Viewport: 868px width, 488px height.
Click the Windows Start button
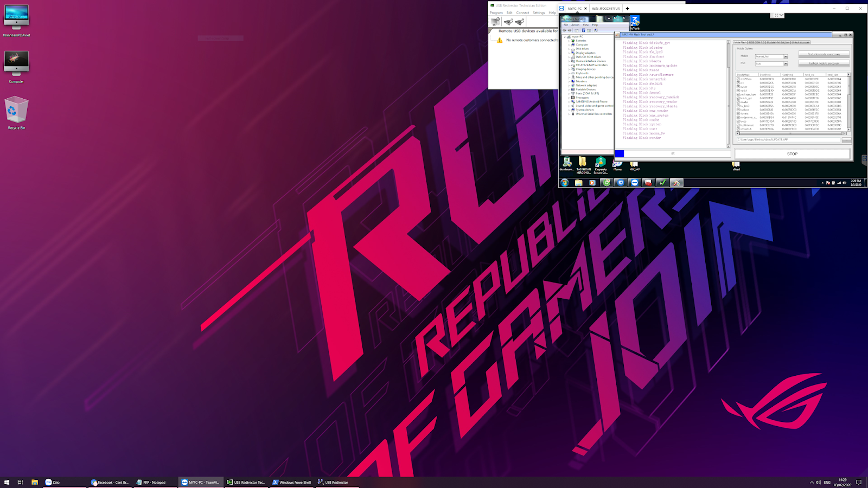[7, 482]
